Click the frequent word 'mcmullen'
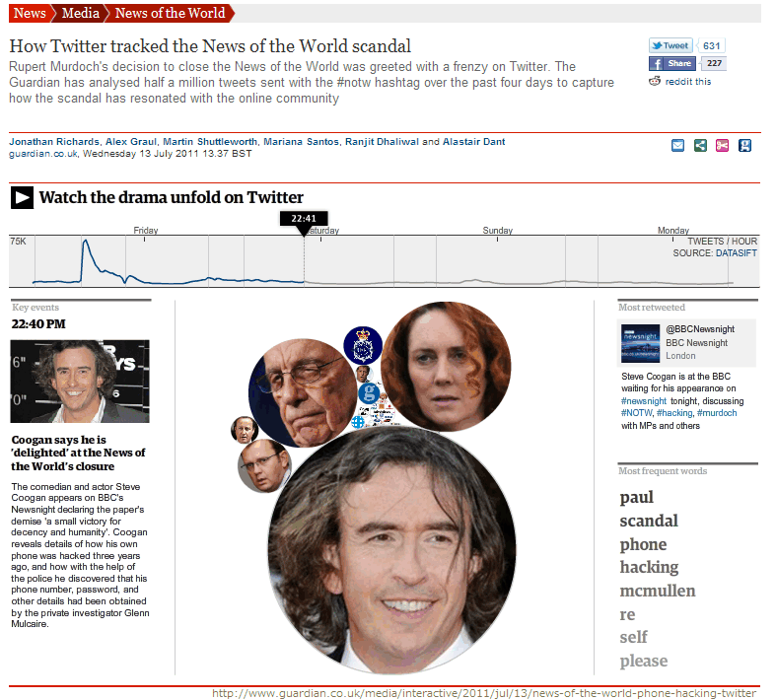This screenshot has height=700, width=776. [658, 591]
